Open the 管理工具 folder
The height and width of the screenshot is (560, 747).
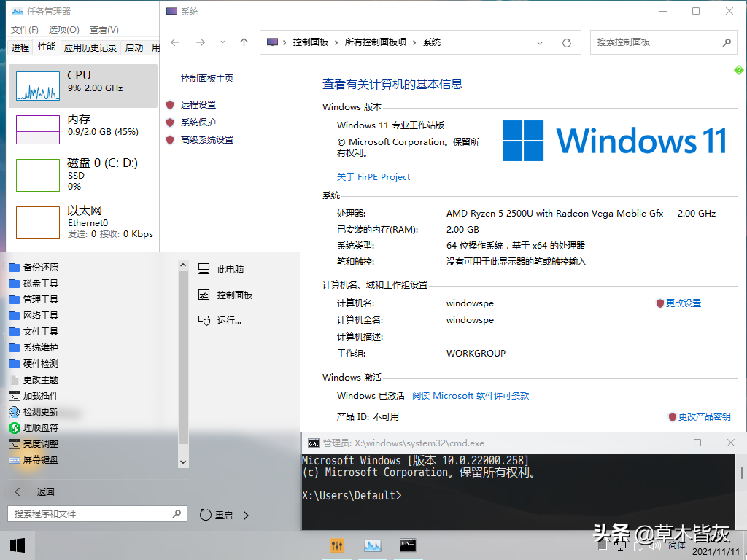(x=34, y=300)
